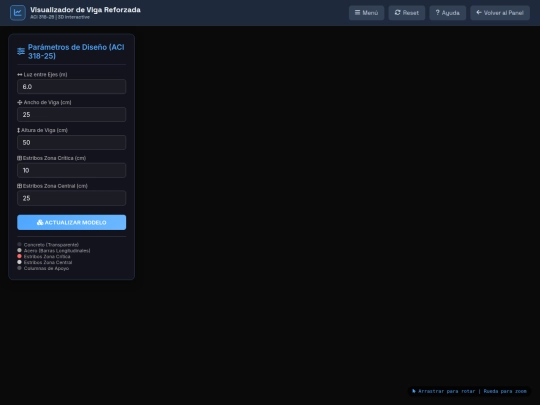Click the horizontal arrows icon by Luz entre Ejes
540x405 pixels.
[20, 74]
